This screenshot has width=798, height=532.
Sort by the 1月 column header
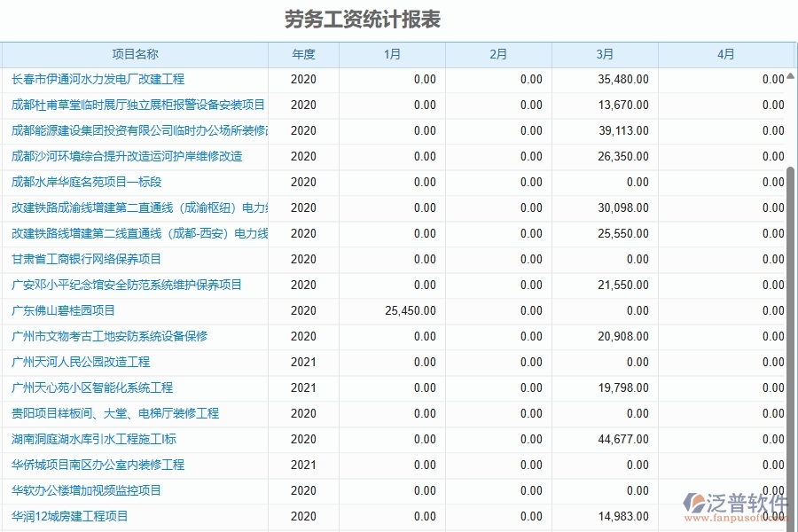pyautogui.click(x=392, y=54)
